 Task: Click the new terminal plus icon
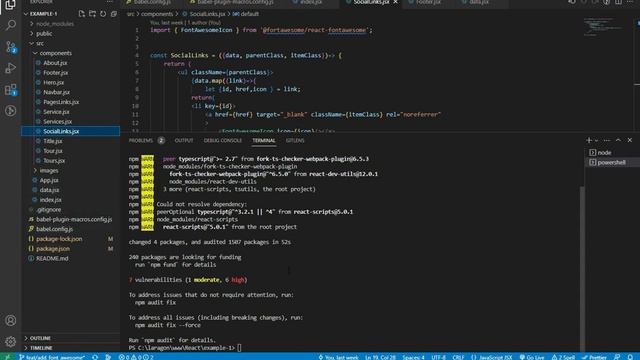589,140
